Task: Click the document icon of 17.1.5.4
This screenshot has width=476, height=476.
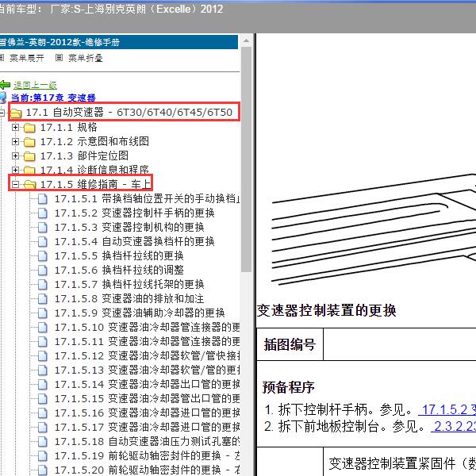Action: tap(43, 242)
